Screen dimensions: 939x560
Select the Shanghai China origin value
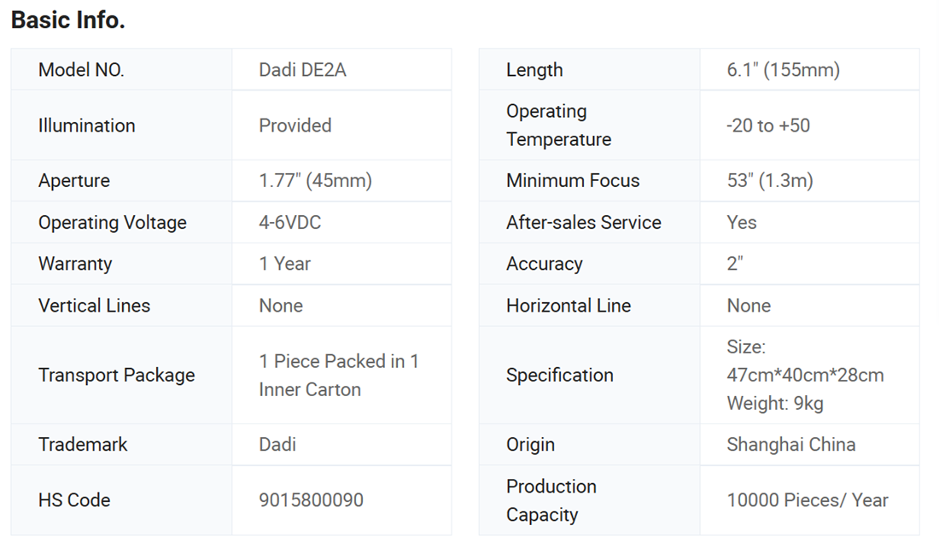coord(790,445)
